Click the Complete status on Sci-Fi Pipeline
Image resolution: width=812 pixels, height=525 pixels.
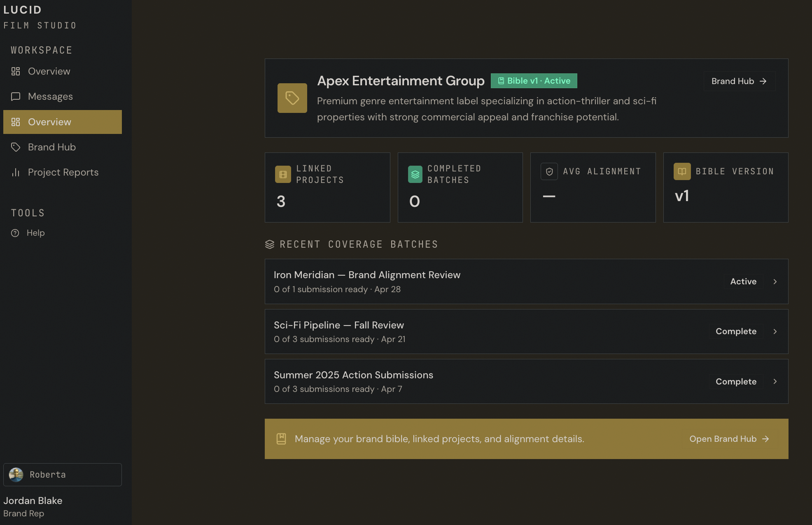tap(736, 331)
